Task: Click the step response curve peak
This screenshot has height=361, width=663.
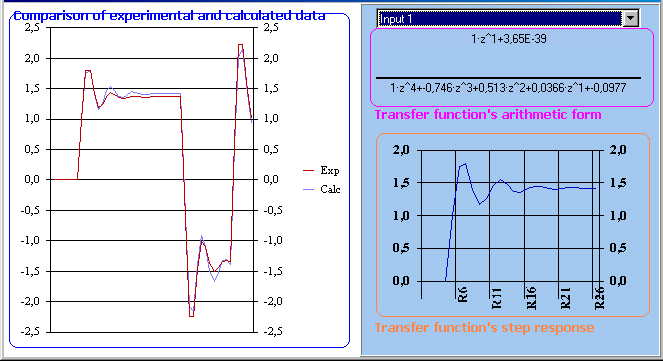Action: (465, 164)
